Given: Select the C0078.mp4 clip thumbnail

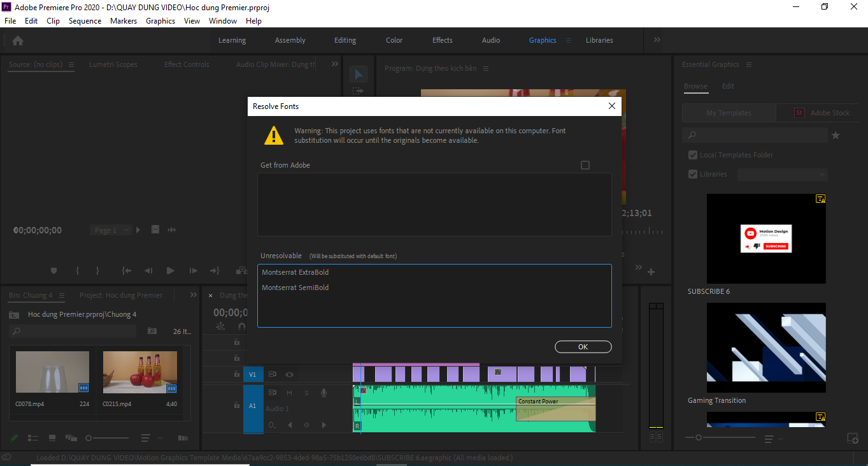Looking at the screenshot, I should tap(52, 372).
